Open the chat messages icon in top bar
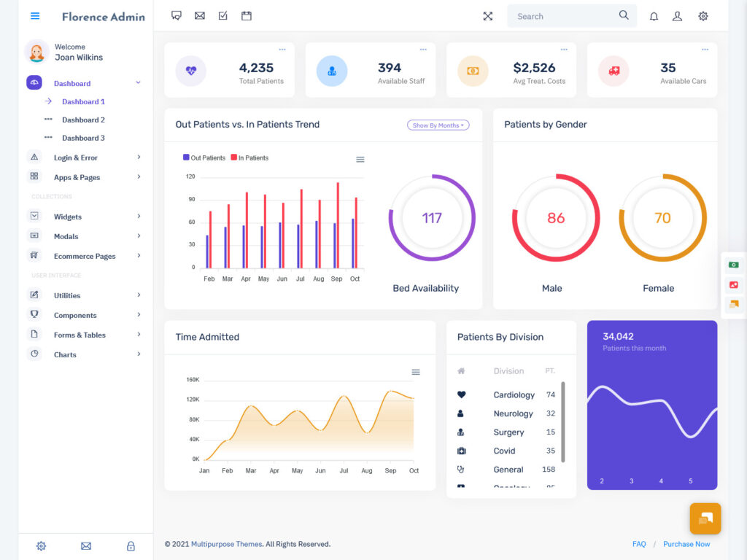Screen dimensions: 747x560 (x=177, y=16)
